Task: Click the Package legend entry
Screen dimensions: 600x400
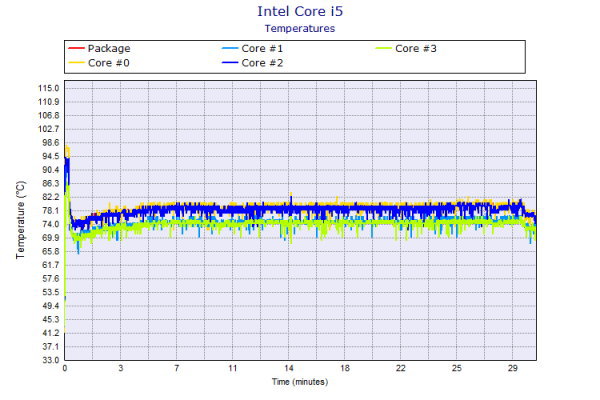Action: point(99,48)
